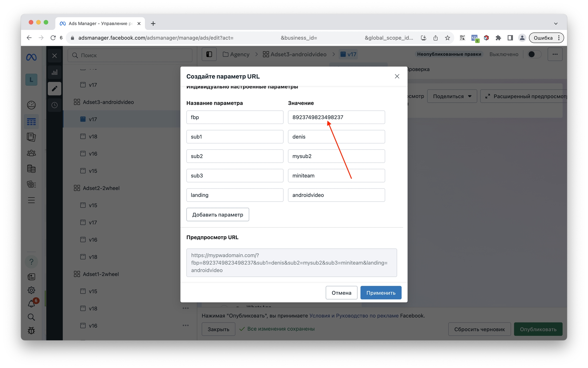Screen dimensions: 588x368
Task: Select the Adset2-2wheel tree item
Action: (101, 188)
